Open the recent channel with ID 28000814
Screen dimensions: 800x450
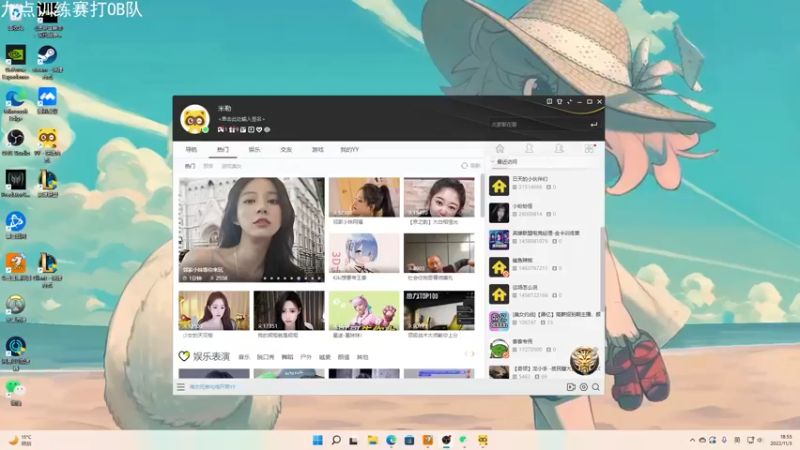[x=545, y=213]
